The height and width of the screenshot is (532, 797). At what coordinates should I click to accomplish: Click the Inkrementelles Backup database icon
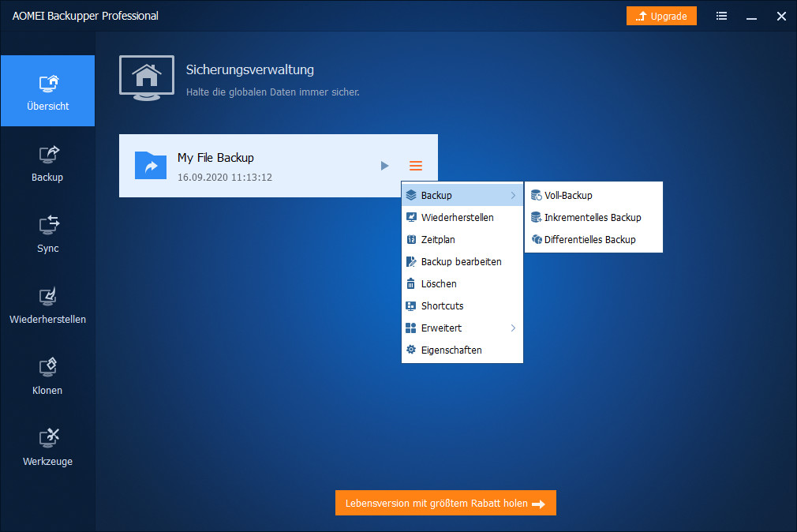(x=537, y=218)
